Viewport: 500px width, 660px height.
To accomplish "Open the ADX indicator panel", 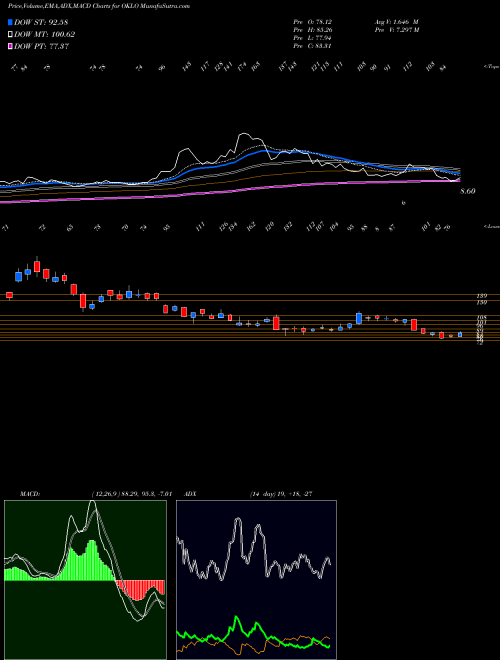I will click(256, 580).
